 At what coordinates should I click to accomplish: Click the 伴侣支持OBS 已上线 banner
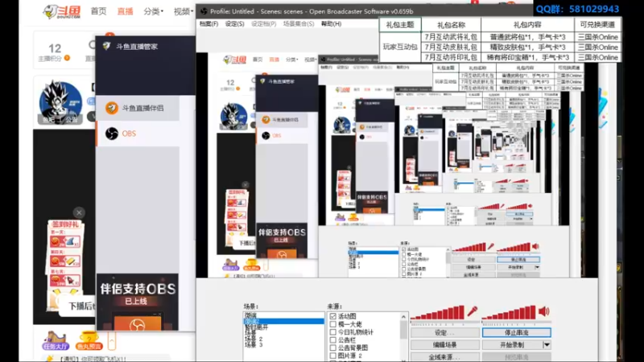point(138,302)
